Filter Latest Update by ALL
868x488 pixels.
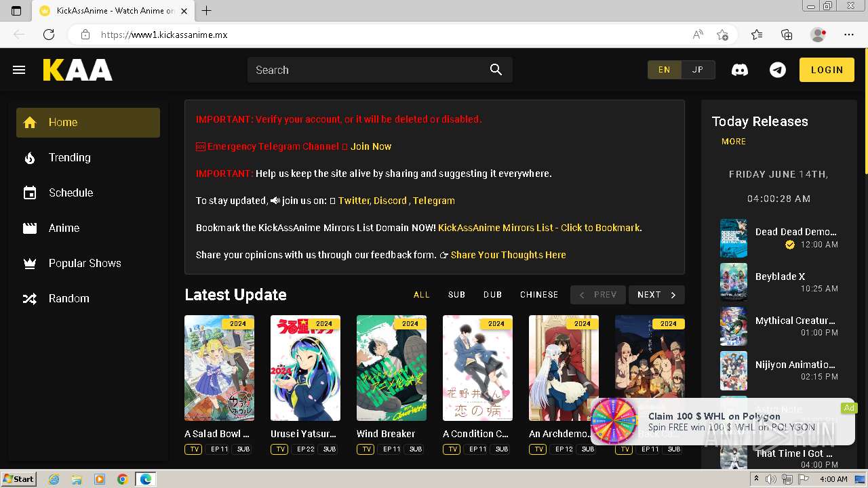point(422,295)
